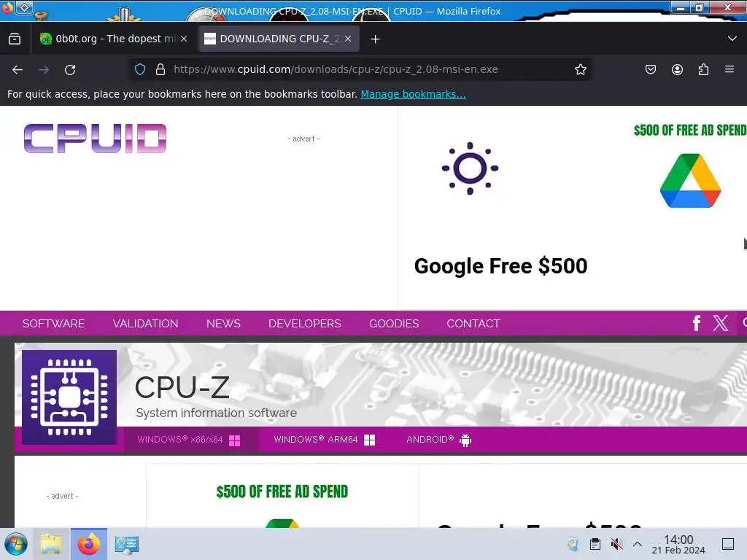The height and width of the screenshot is (560, 747).
Task: Close the DOWNLOADING CPU-Z tab
Action: pos(348,39)
